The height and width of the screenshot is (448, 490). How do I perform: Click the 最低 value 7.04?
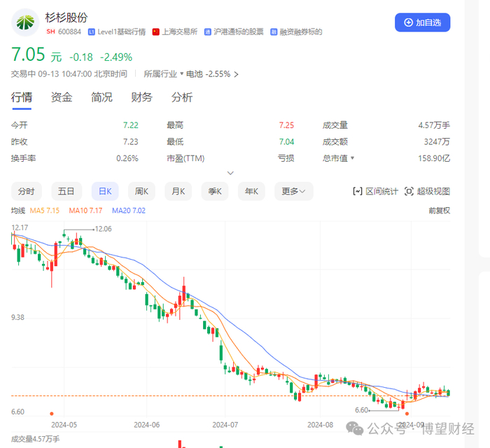pos(286,142)
